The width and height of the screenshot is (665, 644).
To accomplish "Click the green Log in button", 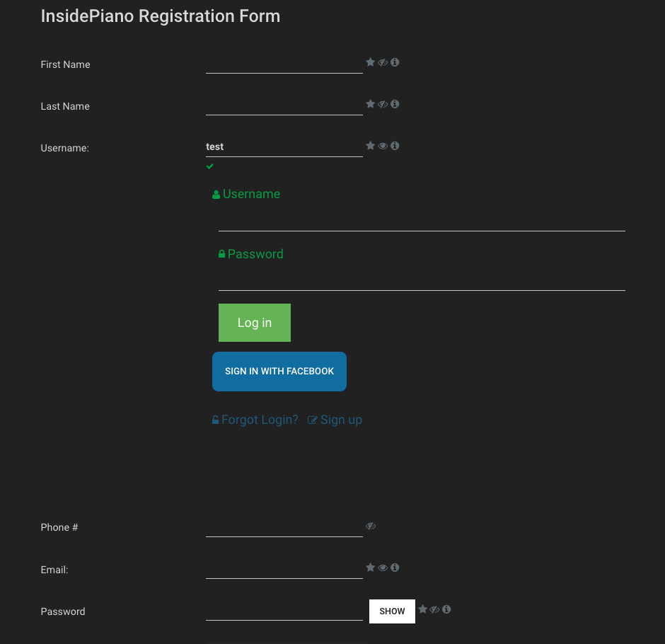I will (x=255, y=323).
